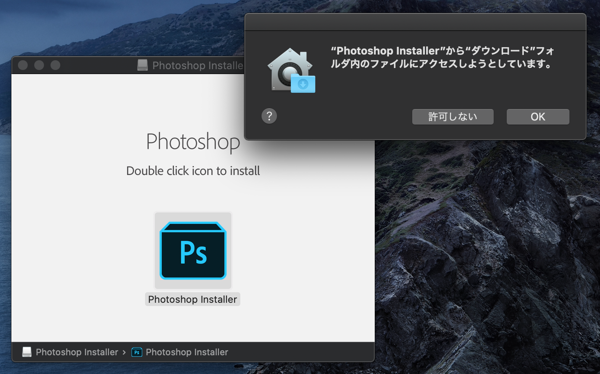Click the disk icon in the window title bar
Image resolution: width=600 pixels, height=374 pixels.
pos(142,65)
